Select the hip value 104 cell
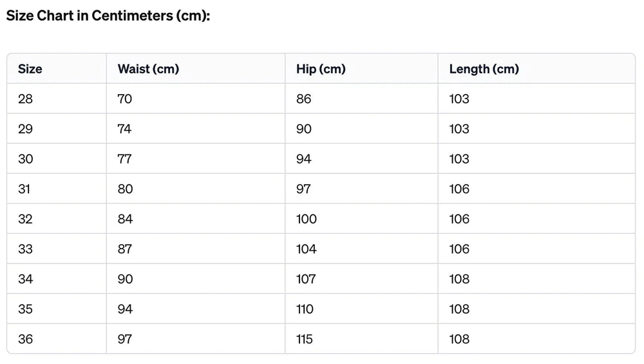 pos(307,249)
